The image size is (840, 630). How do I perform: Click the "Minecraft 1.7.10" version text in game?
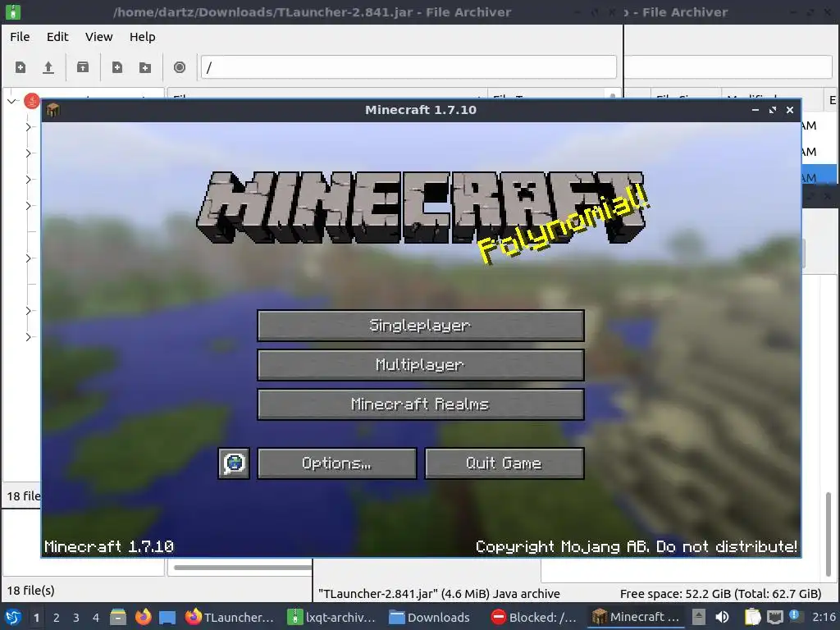click(x=109, y=546)
